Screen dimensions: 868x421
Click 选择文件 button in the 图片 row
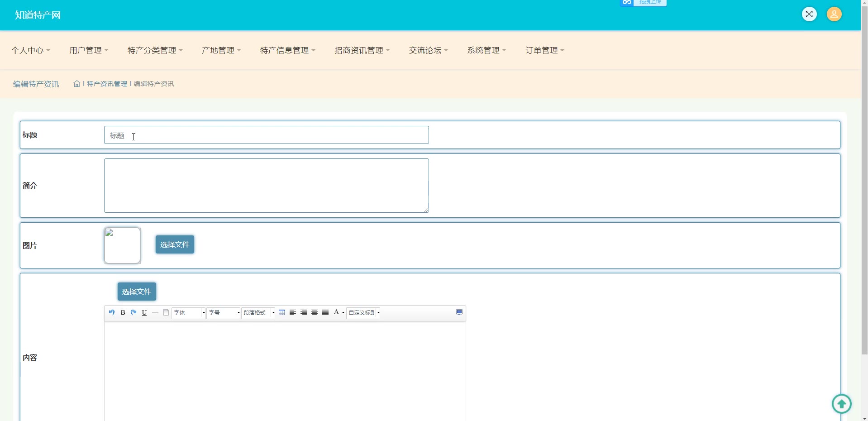pos(175,244)
